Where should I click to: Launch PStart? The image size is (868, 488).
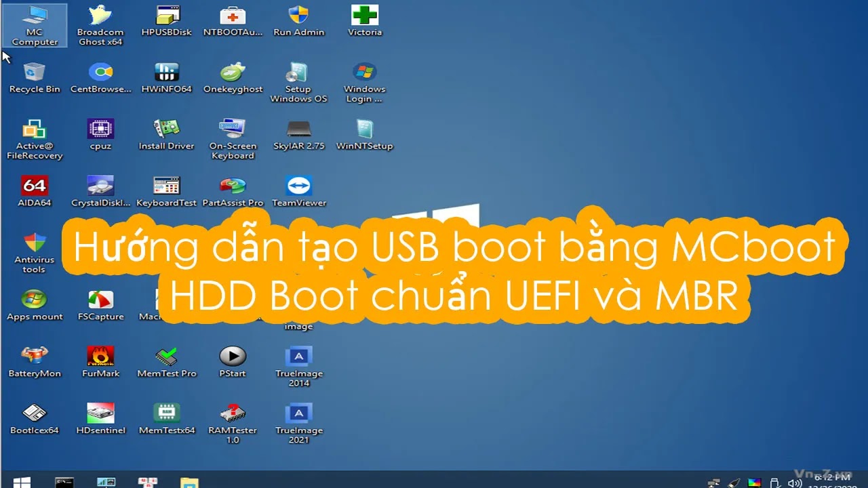(233, 362)
